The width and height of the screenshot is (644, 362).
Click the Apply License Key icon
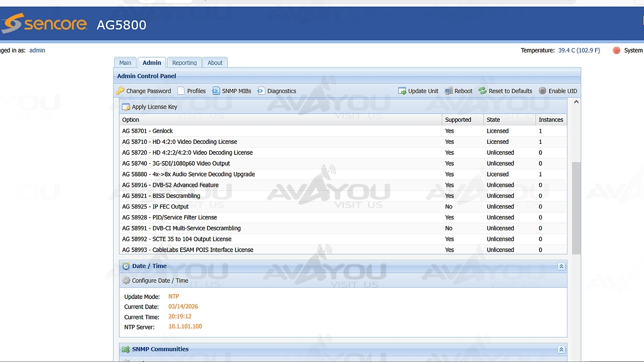126,107
